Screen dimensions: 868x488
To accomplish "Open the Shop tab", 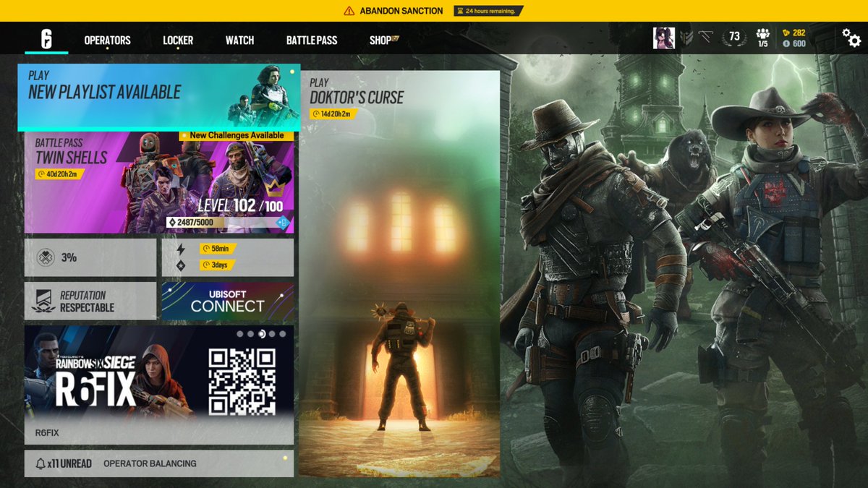I will tap(384, 40).
